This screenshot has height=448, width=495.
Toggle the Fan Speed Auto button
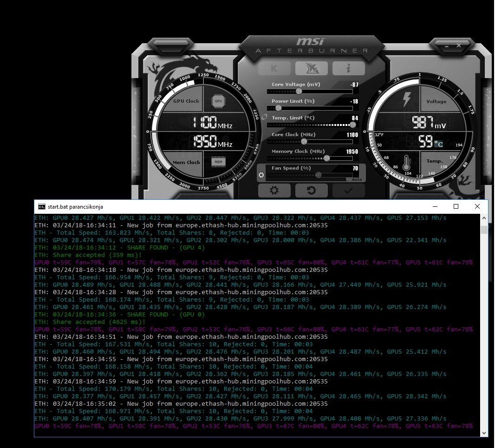tap(357, 179)
